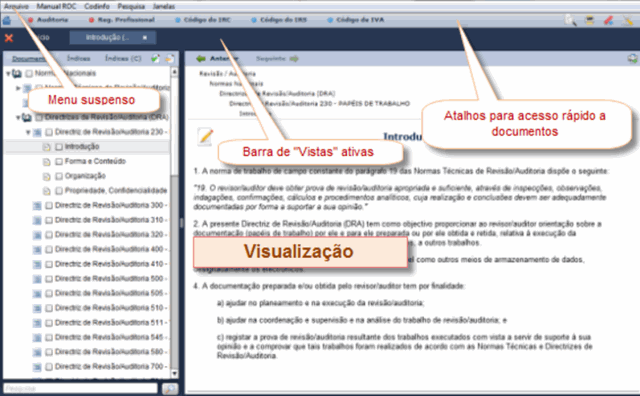Collapse Directriz de Revisão/Auditoria 230 node
This screenshot has width=640, height=396.
28,132
